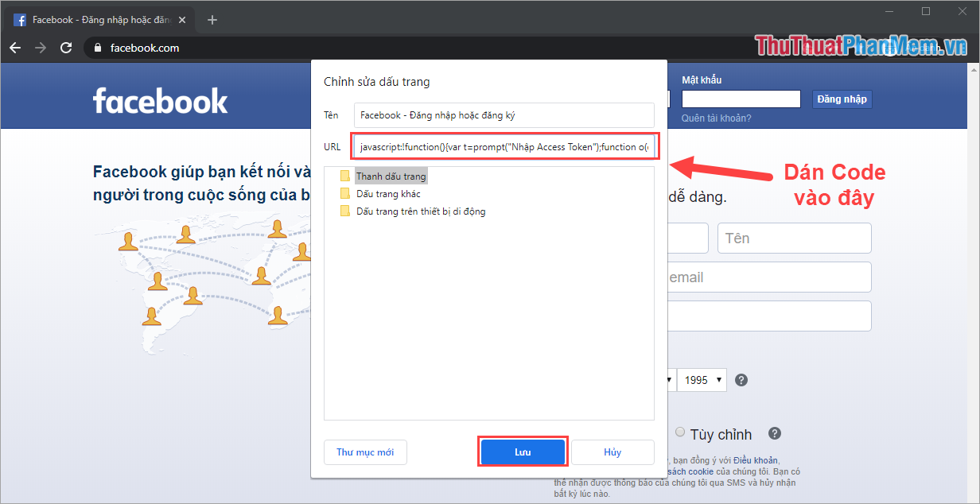
Task: Click the folder icon beside Dấu trang khác
Action: point(344,193)
